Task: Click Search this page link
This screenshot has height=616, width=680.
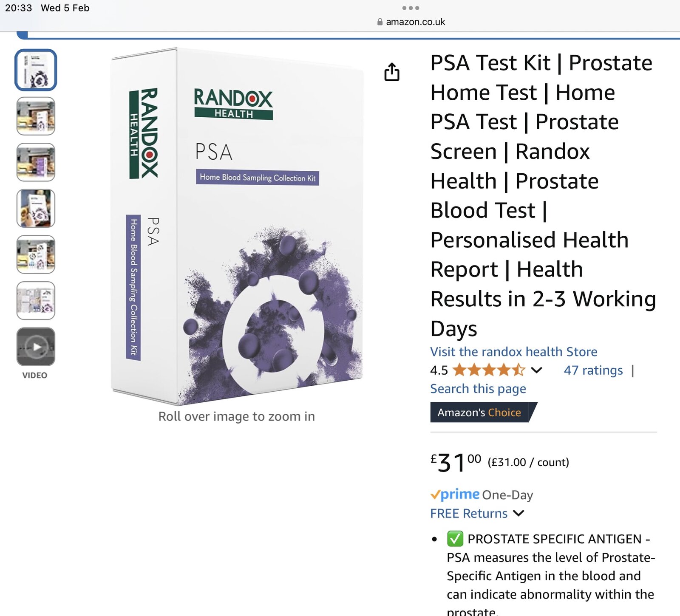Action: point(478,388)
